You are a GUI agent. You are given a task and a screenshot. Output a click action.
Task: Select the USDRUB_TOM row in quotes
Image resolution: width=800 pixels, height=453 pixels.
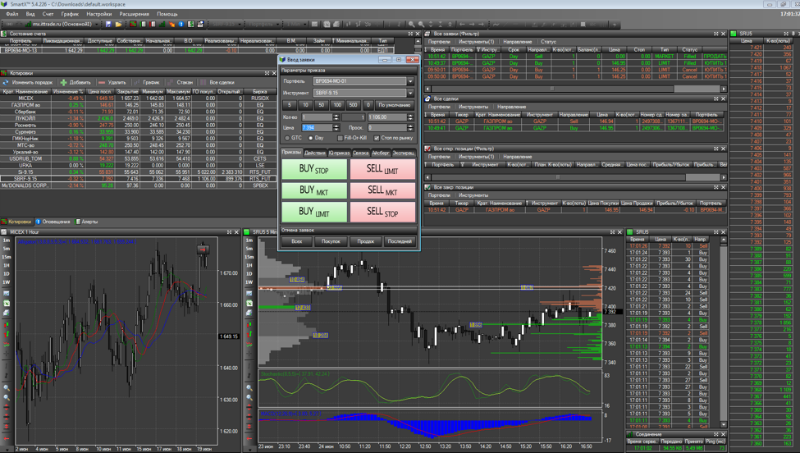coord(138,159)
